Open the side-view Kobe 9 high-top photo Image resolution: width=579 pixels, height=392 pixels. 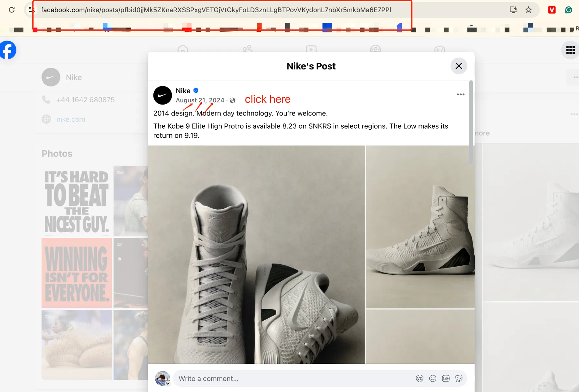(420, 227)
